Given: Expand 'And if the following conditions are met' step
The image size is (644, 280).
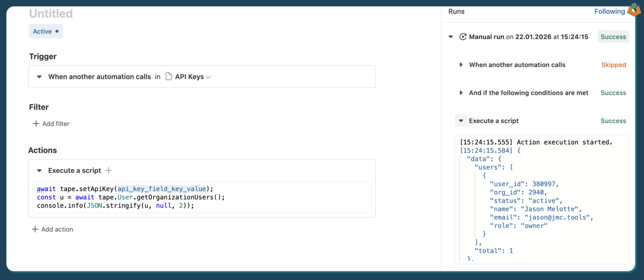Looking at the screenshot, I should [461, 93].
